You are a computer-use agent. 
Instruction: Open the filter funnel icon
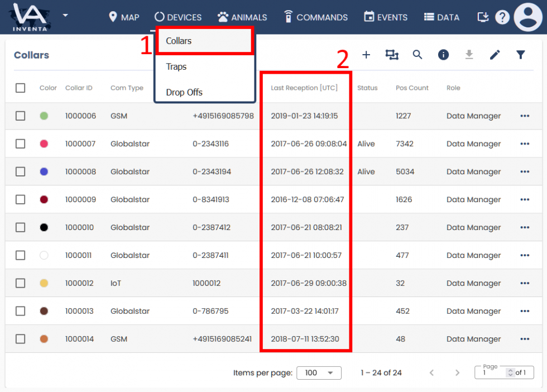(520, 55)
